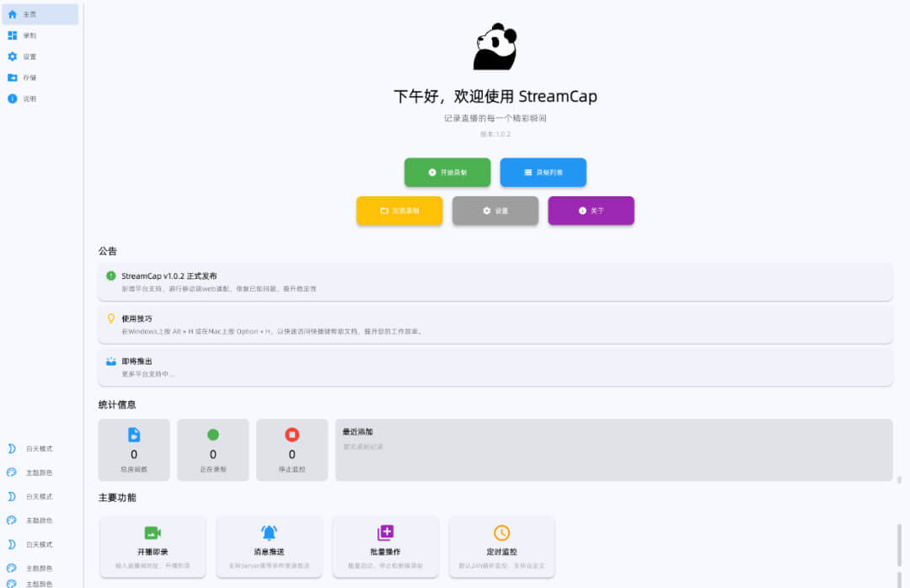Click the bell icon on the 消息推送 card
The width and height of the screenshot is (910, 588).
[269, 532]
